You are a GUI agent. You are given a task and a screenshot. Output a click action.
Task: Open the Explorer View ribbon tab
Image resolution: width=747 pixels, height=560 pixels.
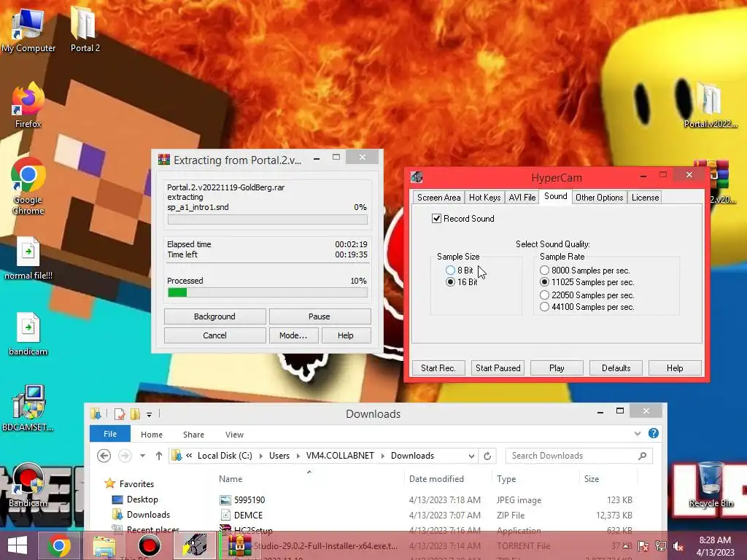234,435
